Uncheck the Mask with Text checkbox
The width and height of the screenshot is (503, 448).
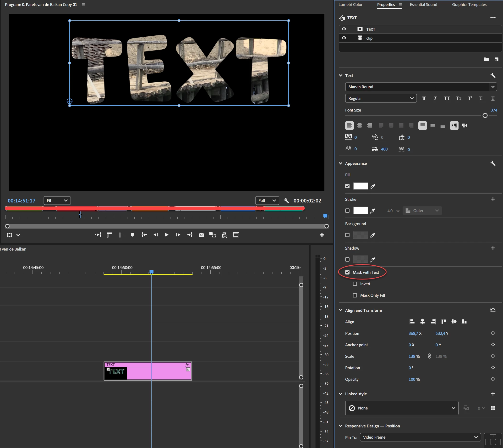[347, 272]
